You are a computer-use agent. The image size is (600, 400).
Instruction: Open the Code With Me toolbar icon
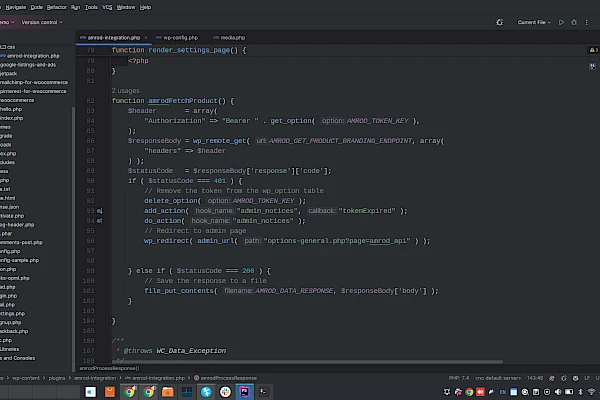[502, 21]
